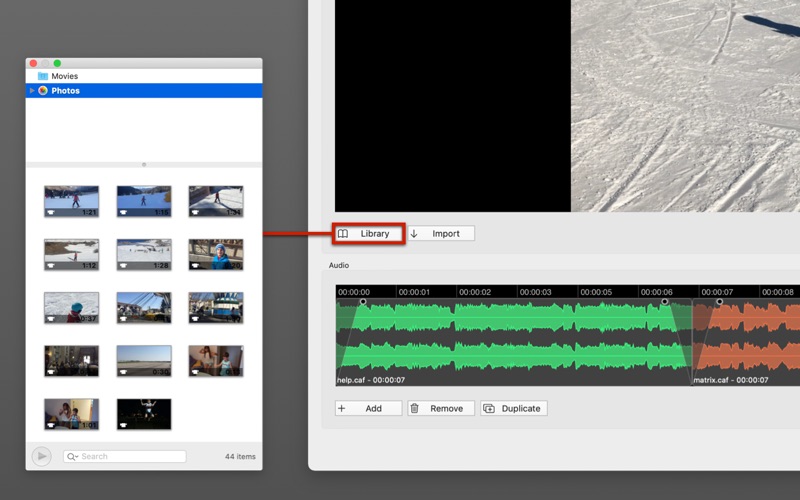
Task: Click the green zoom button on media browser
Action: click(x=57, y=63)
